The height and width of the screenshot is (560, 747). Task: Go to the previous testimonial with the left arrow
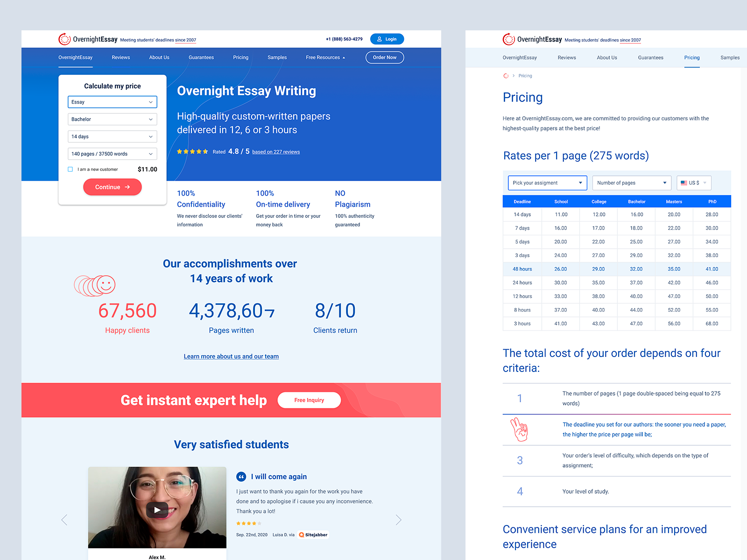[64, 520]
